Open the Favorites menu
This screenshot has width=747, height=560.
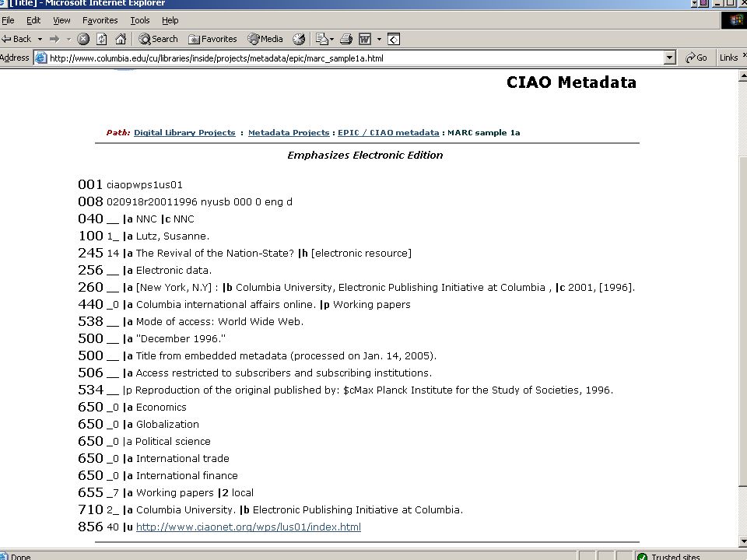click(100, 20)
